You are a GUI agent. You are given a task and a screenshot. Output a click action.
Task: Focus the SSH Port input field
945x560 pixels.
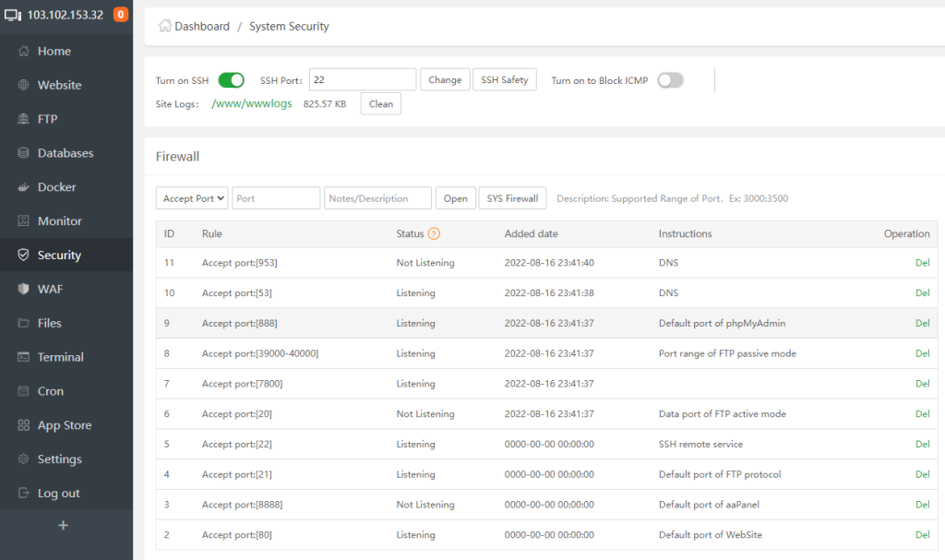point(362,80)
